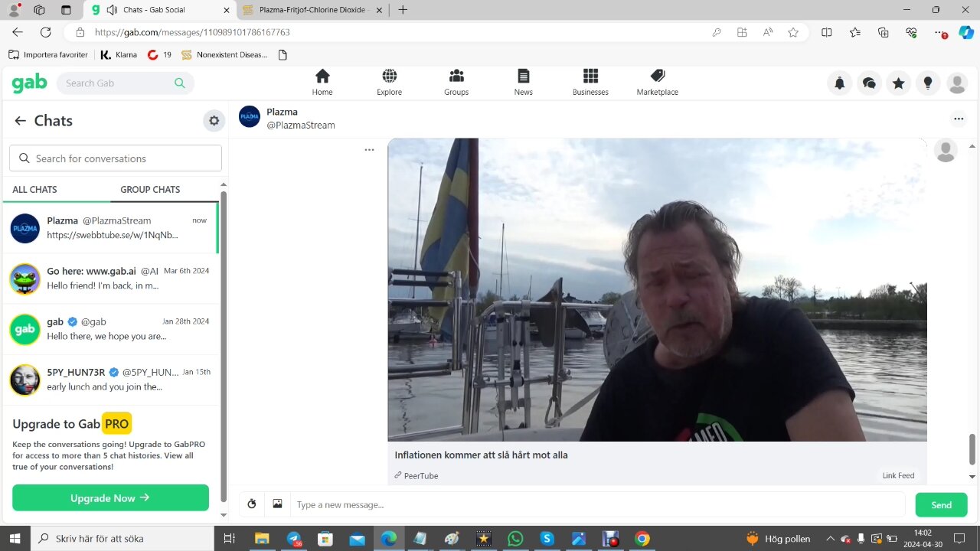Switch to Plazma-Fritjof-Chlorine Dioxide browser tab
980x551 pixels.
(312, 10)
